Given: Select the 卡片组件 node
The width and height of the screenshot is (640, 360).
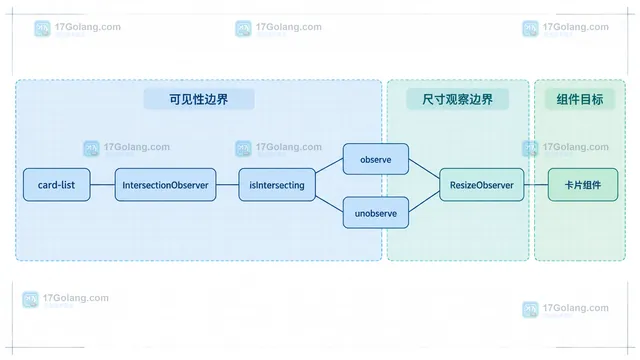Looking at the screenshot, I should click(583, 185).
